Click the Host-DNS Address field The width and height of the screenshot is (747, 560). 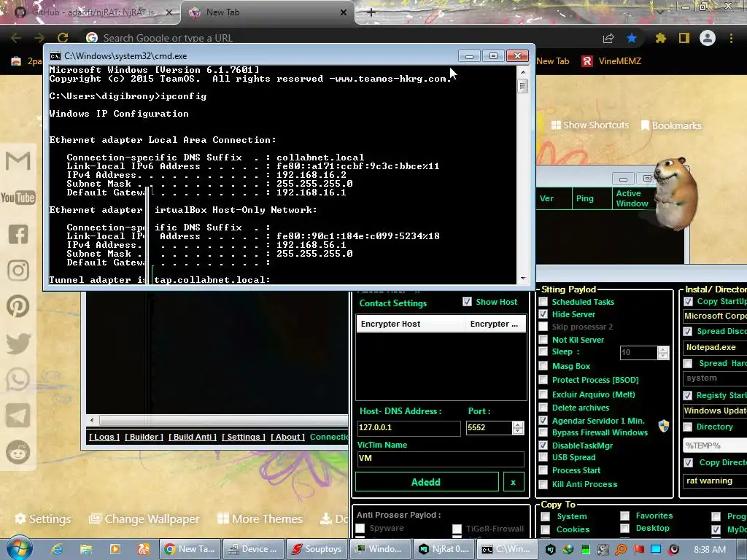pos(409,427)
